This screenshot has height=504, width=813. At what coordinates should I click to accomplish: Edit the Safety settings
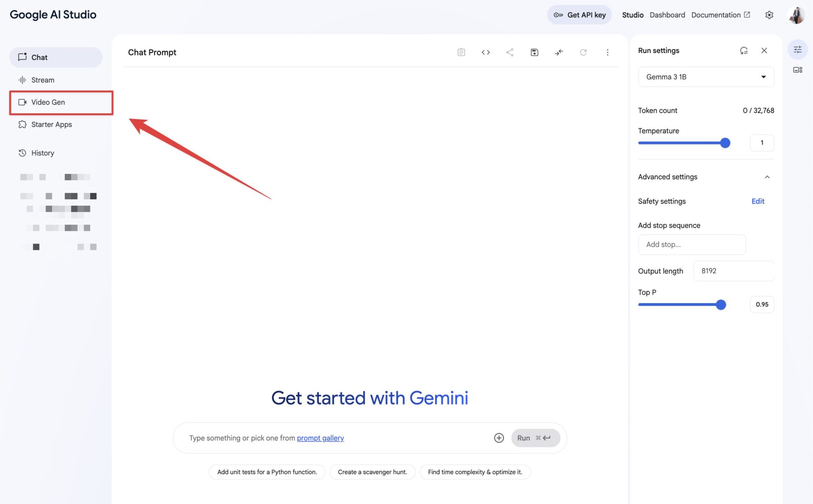click(x=758, y=201)
